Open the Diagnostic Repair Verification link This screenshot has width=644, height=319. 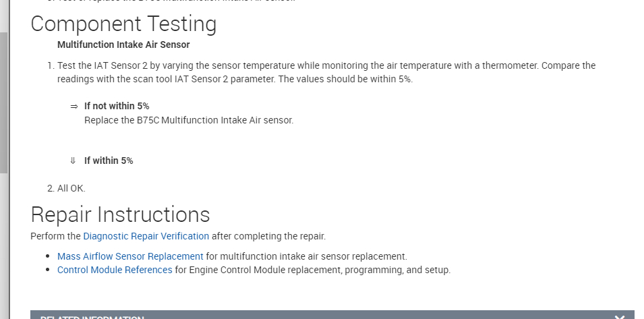tap(146, 236)
